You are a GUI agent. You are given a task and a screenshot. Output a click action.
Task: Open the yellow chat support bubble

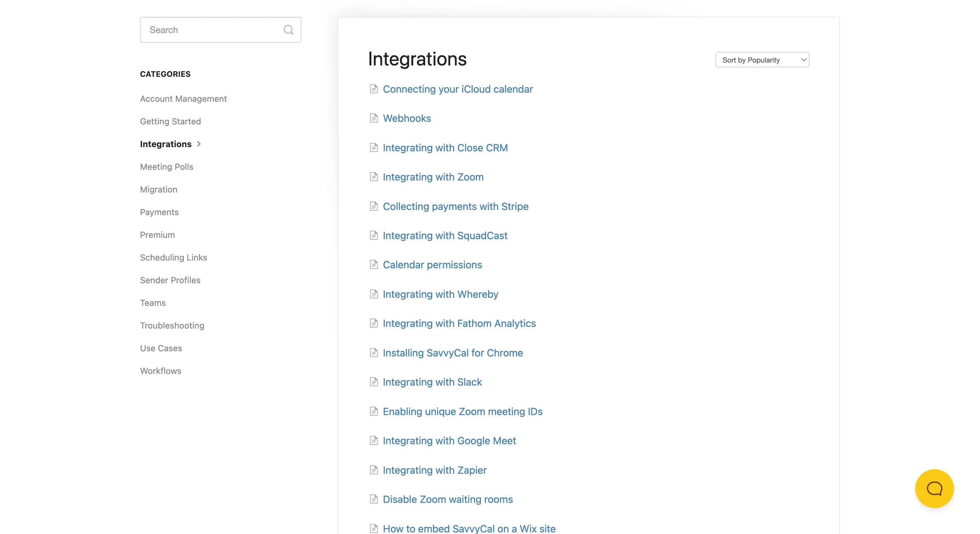[934, 488]
